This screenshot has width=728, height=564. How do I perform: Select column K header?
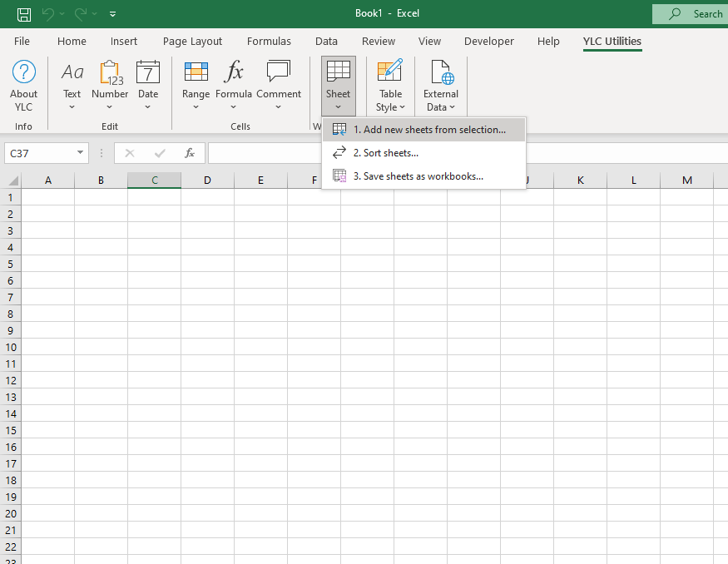580,181
